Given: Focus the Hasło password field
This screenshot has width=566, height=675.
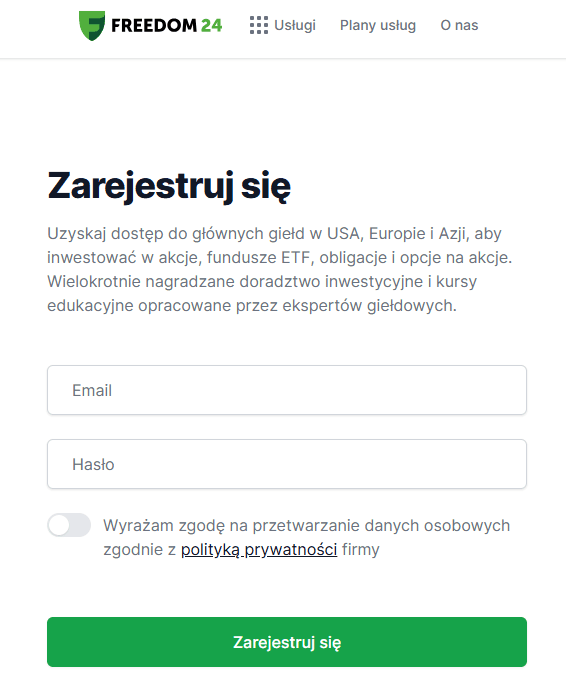Looking at the screenshot, I should click(x=287, y=464).
